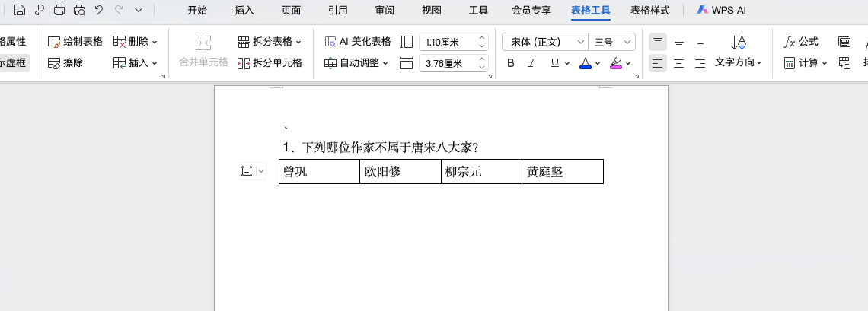
Task: Click 拆分单元格 to split cells
Action: (270, 62)
